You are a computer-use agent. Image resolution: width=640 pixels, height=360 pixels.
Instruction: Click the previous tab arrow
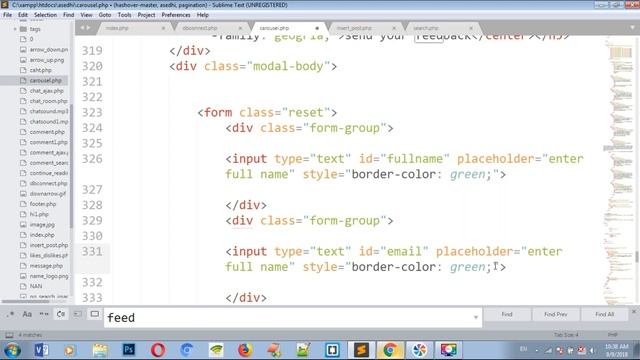click(82, 28)
